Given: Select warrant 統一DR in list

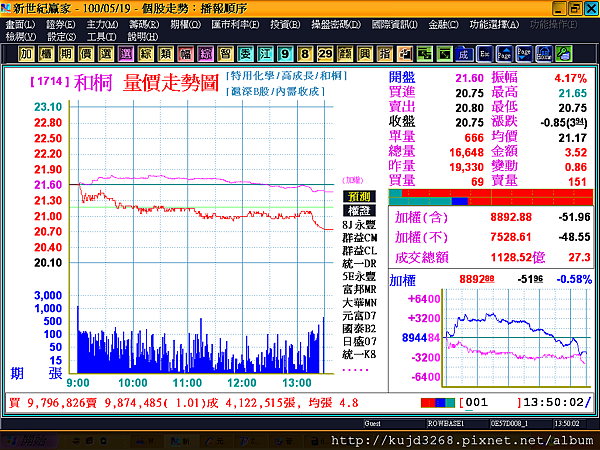Looking at the screenshot, I should [x=359, y=264].
